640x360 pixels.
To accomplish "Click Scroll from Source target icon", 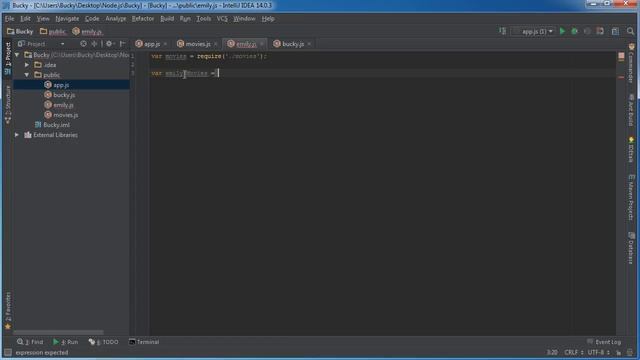I will coord(83,44).
